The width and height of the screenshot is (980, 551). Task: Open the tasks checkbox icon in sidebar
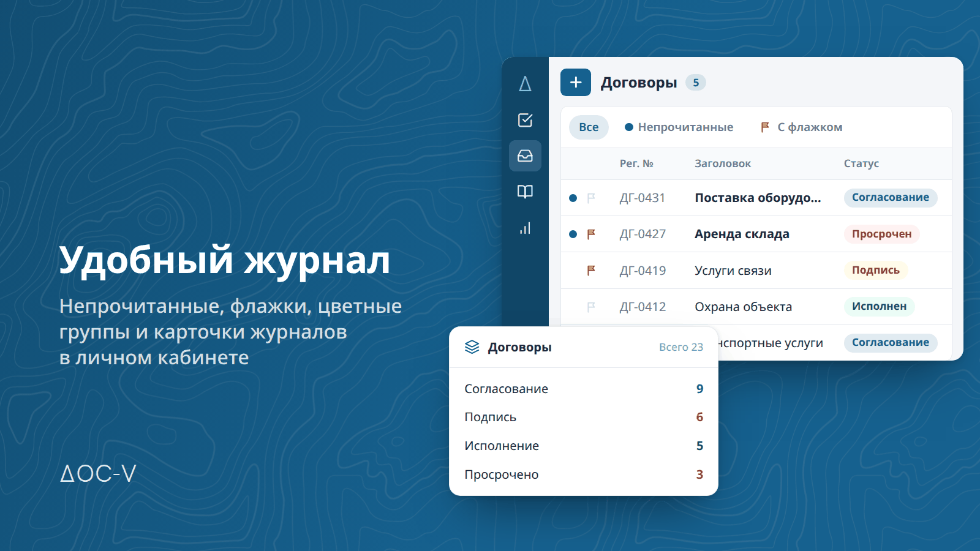click(x=525, y=120)
